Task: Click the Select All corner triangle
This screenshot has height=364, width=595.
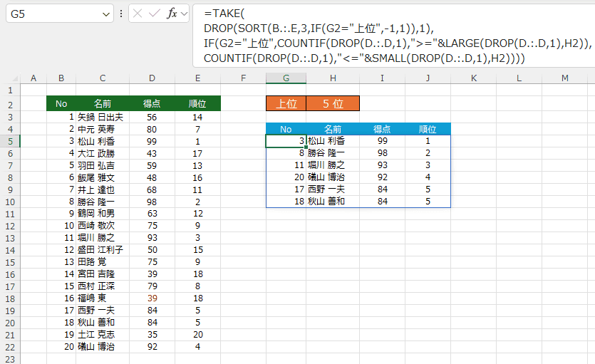Action: (10, 78)
